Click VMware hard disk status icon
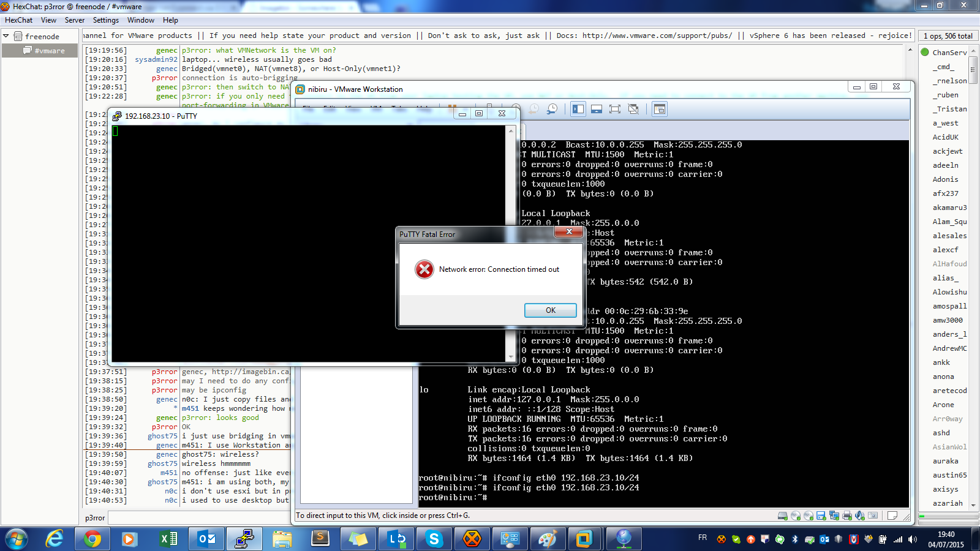Image resolution: width=980 pixels, height=551 pixels. pos(783,515)
